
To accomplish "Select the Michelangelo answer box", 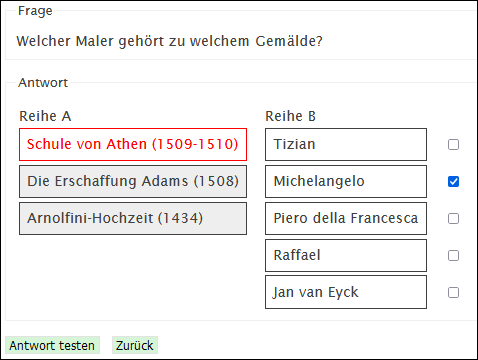I will pos(346,182).
